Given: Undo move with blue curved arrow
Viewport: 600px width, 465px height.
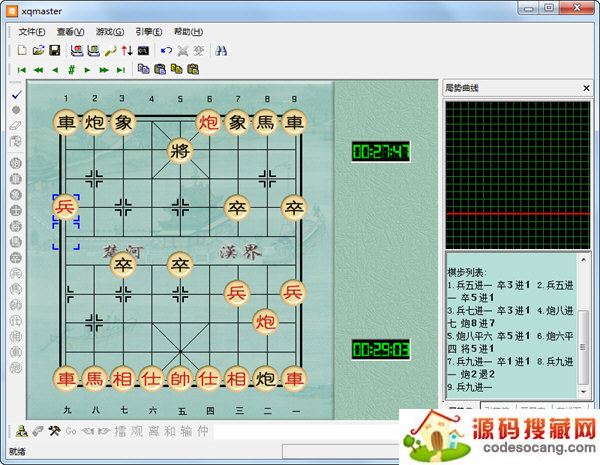Looking at the screenshot, I should click(x=166, y=51).
